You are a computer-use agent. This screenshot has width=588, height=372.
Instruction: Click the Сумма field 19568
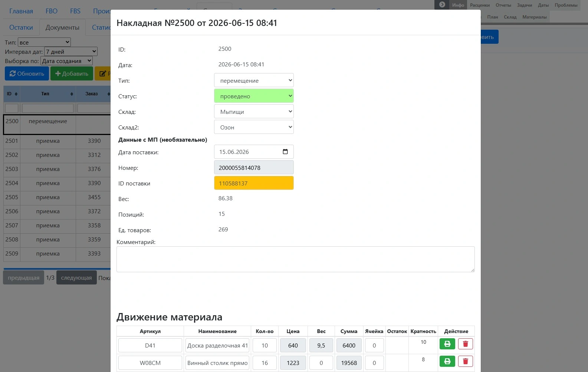coord(349,363)
